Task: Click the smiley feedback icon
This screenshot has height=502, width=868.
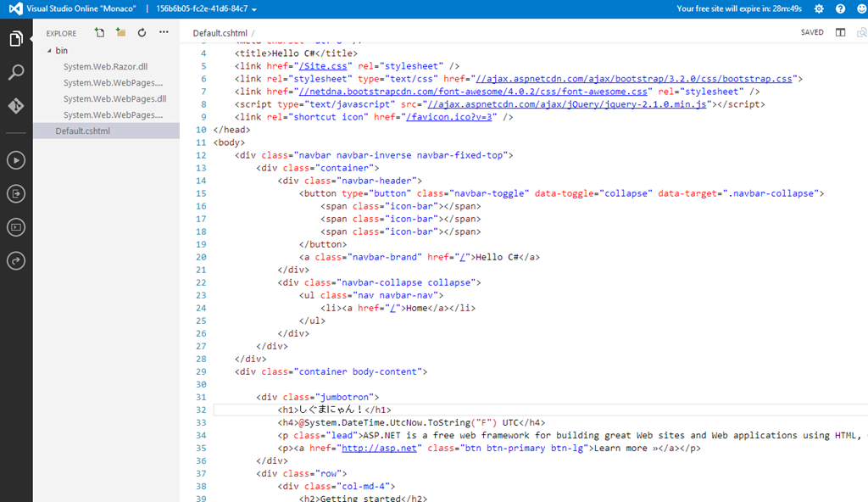Action: coord(859,8)
